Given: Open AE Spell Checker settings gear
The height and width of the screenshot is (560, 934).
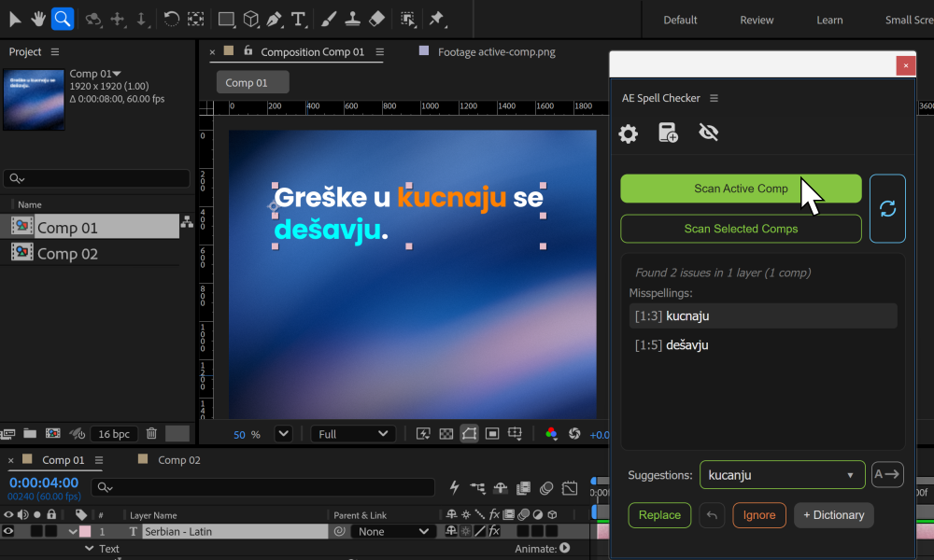Looking at the screenshot, I should (628, 133).
